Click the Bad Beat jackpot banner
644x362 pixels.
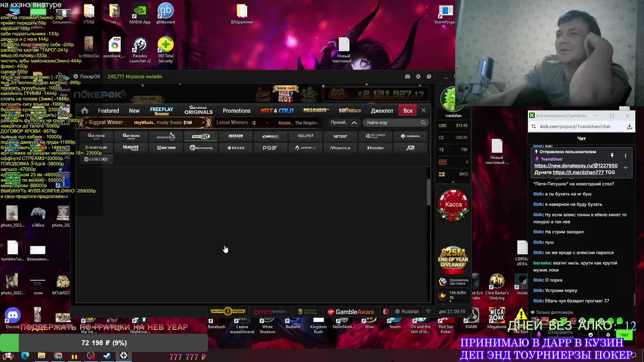pyautogui.click(x=377, y=94)
